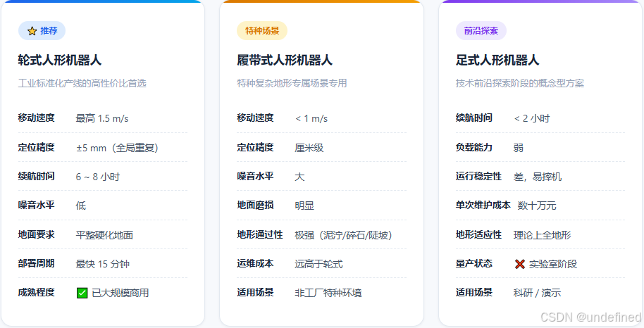Select the 特种场景 badge
Image resolution: width=644 pixels, height=328 pixels.
pyautogui.click(x=262, y=31)
